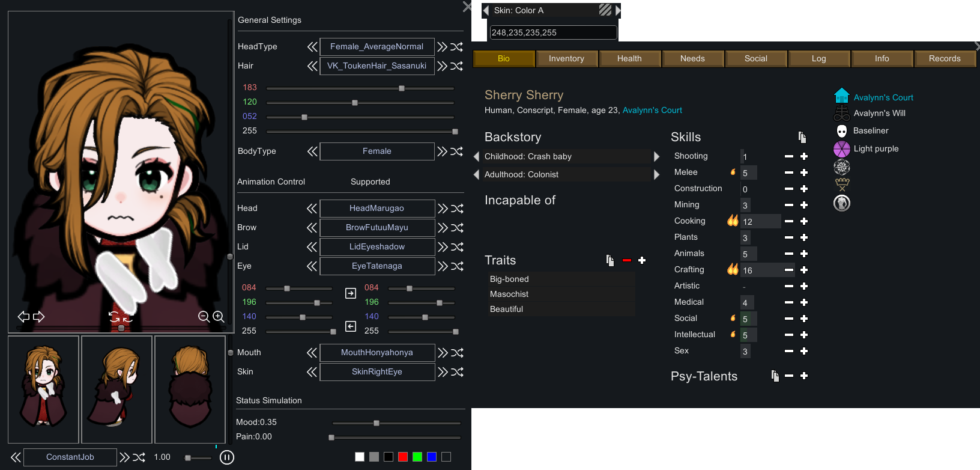The width and height of the screenshot is (980, 470).
Task: Click the Avalynn's Will ideology icon
Action: (842, 113)
